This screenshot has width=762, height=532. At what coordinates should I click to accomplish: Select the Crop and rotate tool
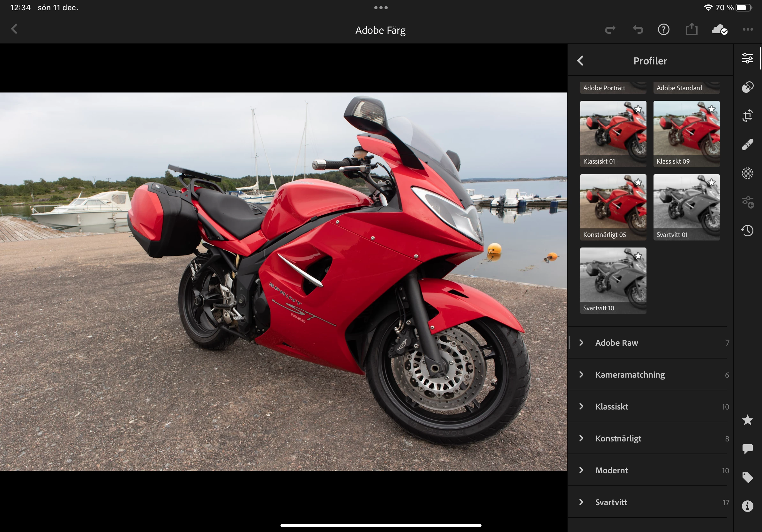[x=747, y=116]
